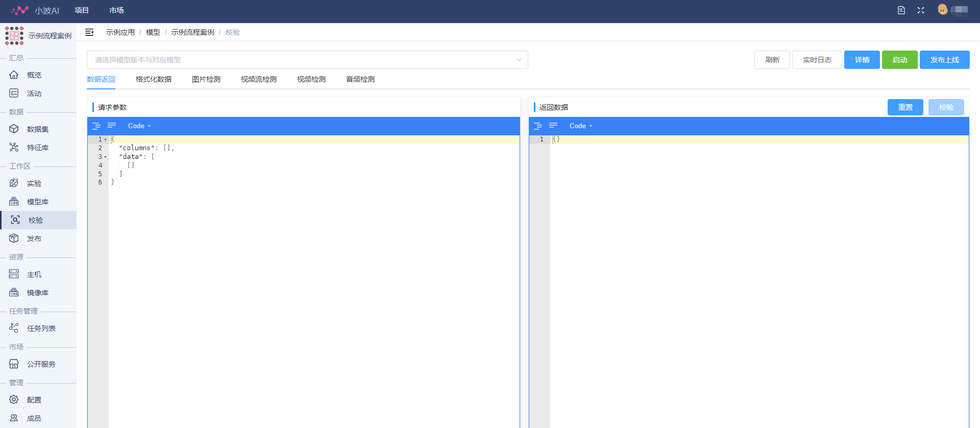Open 活动 icon in sidebar
The height and width of the screenshot is (428, 980).
pos(14,93)
